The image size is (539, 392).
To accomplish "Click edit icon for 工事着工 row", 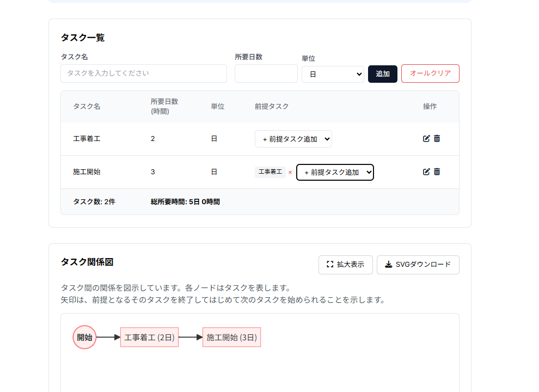I will click(x=426, y=138).
